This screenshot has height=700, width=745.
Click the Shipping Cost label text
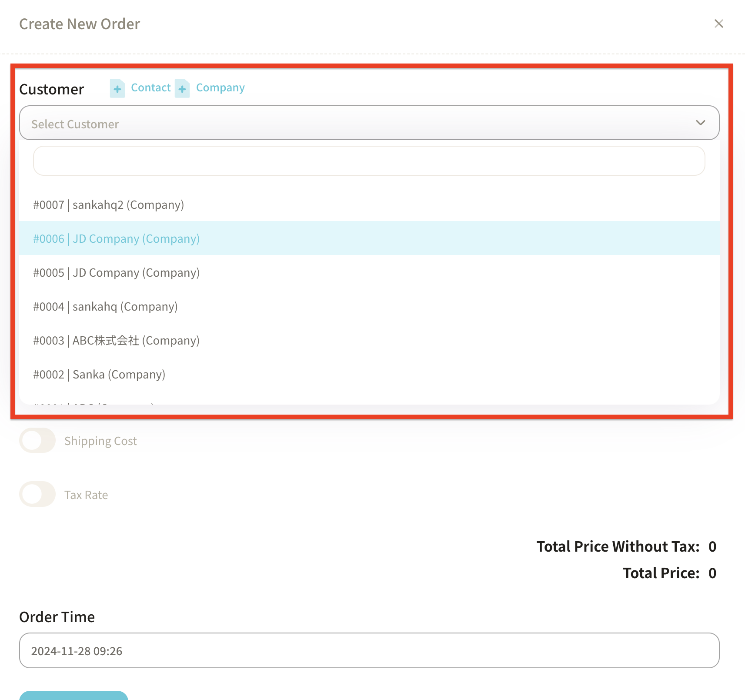click(x=100, y=441)
